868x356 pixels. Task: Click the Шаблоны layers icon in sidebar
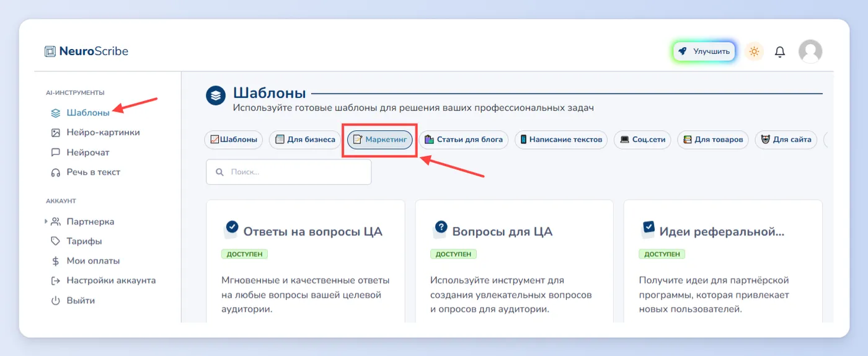click(x=56, y=113)
